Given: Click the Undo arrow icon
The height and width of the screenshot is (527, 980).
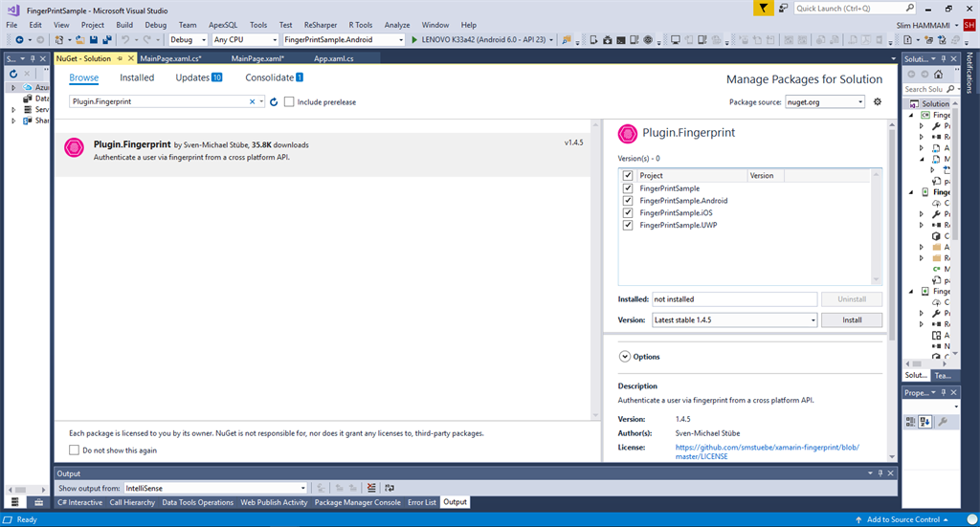Looking at the screenshot, I should point(125,40).
